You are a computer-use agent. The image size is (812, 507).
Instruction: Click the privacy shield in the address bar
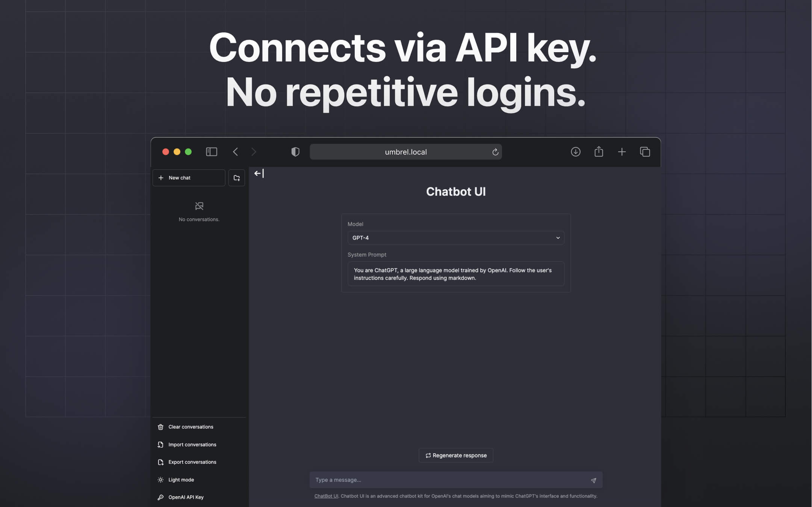coord(295,152)
